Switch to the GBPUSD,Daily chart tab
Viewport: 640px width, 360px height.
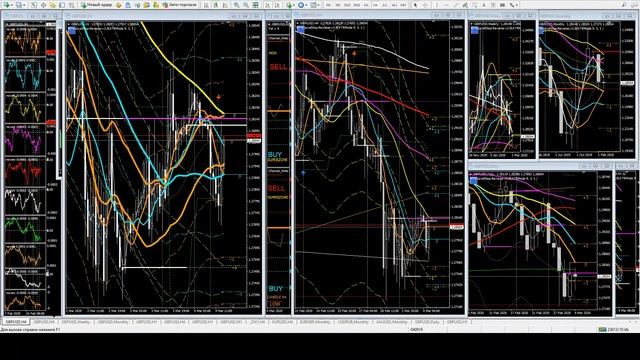pos(427,322)
